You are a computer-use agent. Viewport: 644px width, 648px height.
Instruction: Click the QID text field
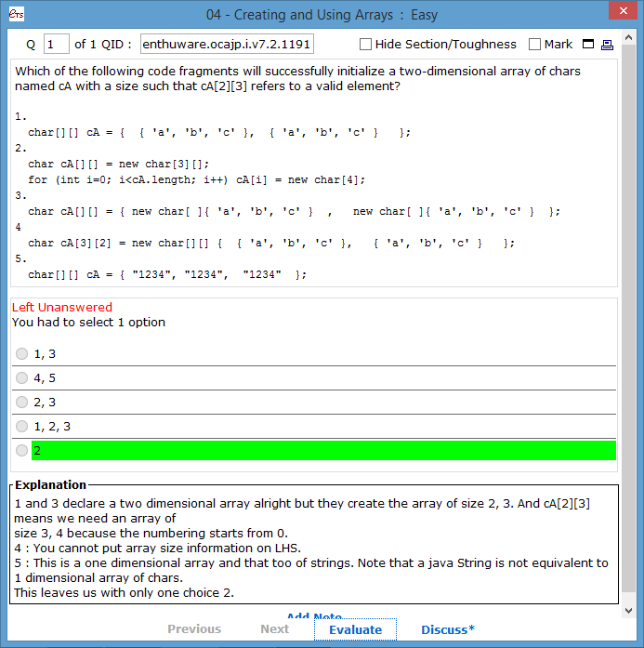point(226,45)
